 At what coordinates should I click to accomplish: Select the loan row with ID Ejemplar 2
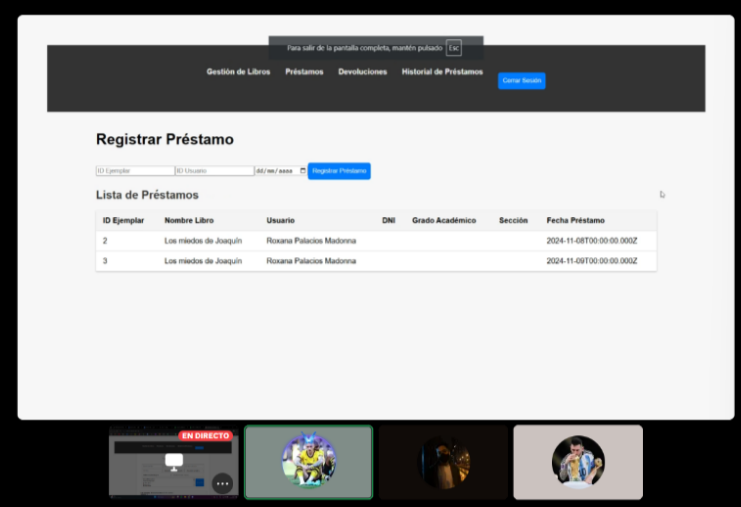[375, 241]
